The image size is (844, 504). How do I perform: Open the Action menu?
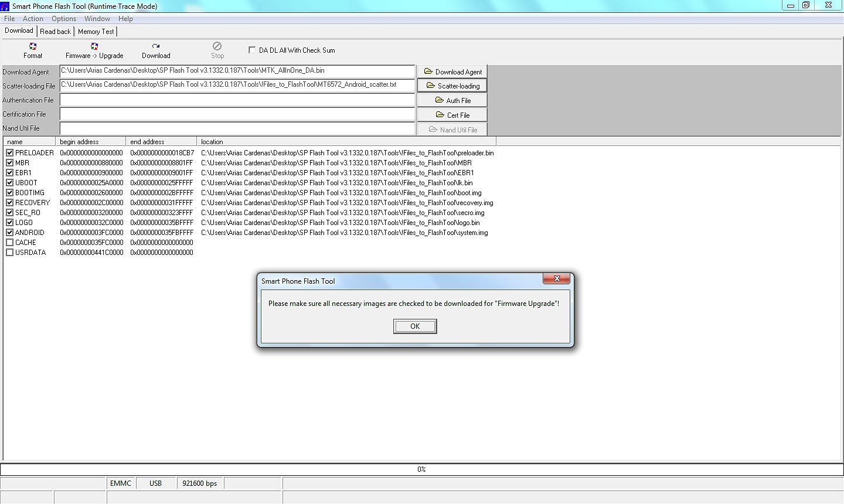click(33, 19)
